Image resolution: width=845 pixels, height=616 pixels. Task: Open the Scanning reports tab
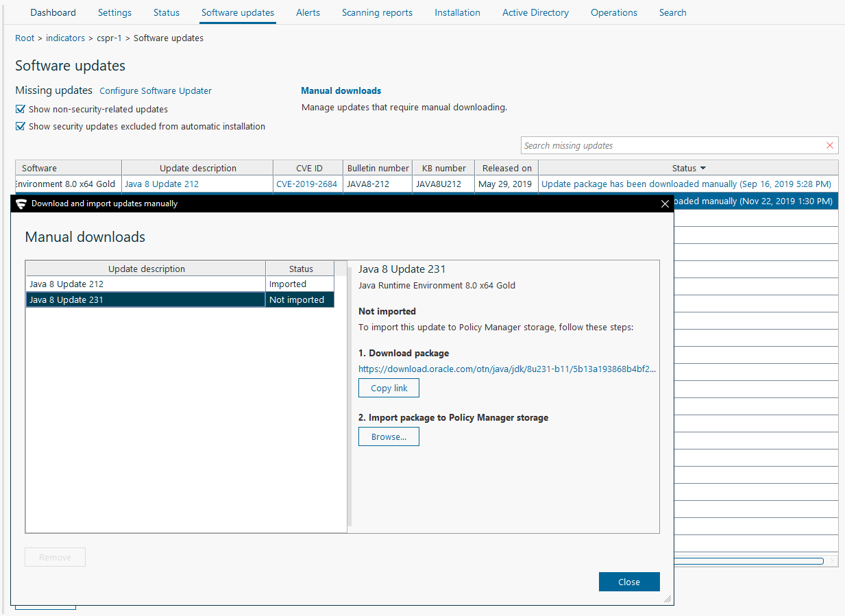pos(377,12)
